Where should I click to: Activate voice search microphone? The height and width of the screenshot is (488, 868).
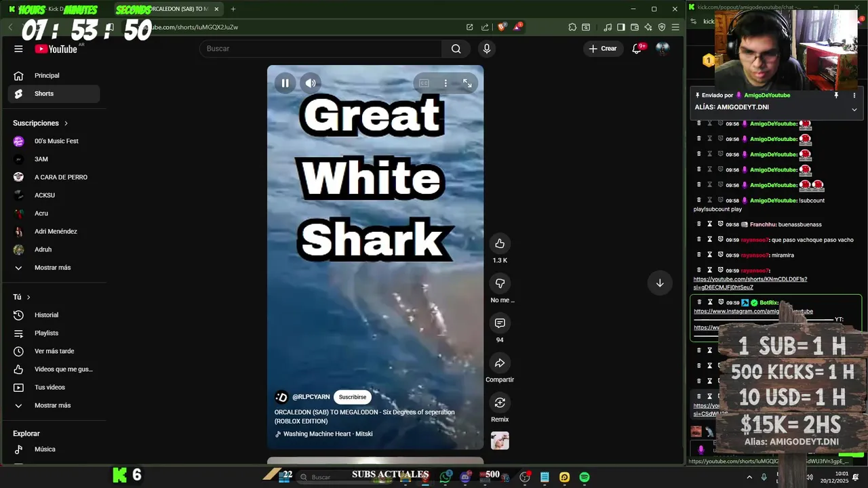pyautogui.click(x=486, y=49)
